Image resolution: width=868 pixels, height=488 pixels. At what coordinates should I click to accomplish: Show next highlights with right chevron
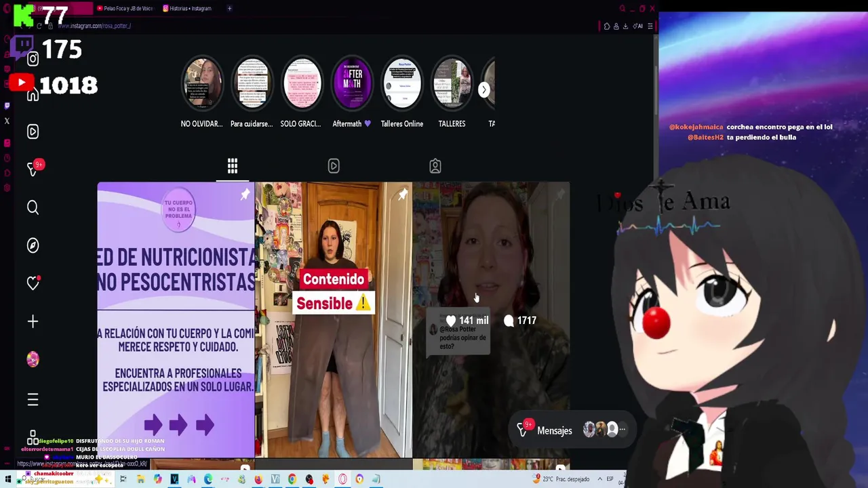(x=484, y=89)
